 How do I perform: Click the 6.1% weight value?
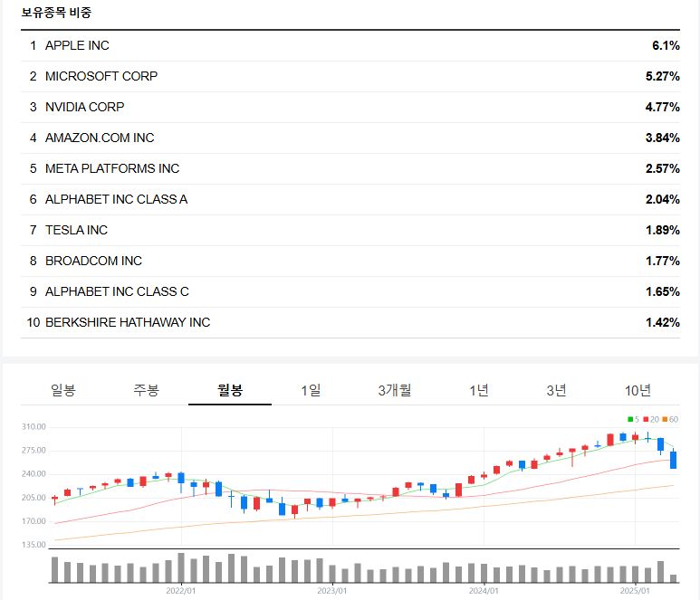tap(666, 45)
